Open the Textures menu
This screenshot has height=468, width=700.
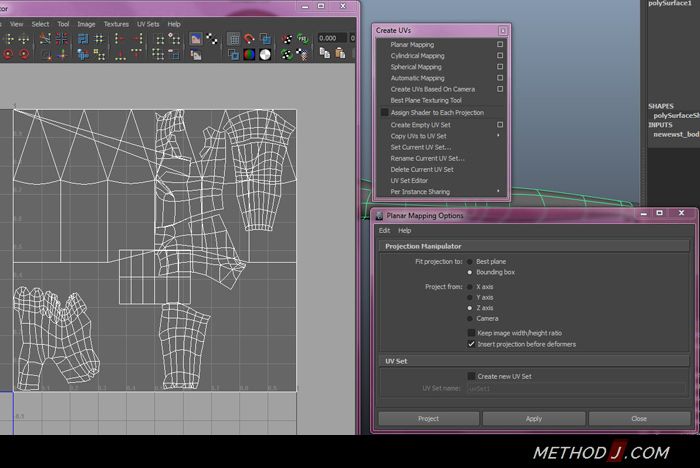point(117,23)
